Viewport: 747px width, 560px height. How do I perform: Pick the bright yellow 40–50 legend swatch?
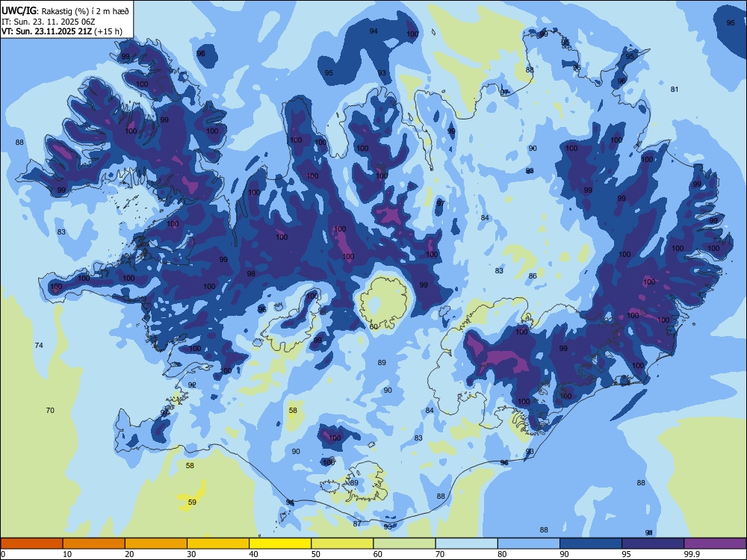pos(280,544)
